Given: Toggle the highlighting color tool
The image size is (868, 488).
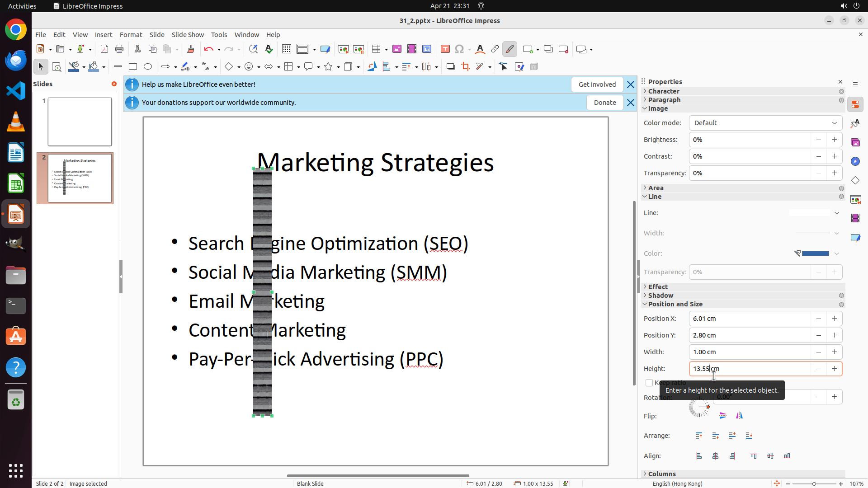Looking at the screenshot, I should tap(509, 49).
